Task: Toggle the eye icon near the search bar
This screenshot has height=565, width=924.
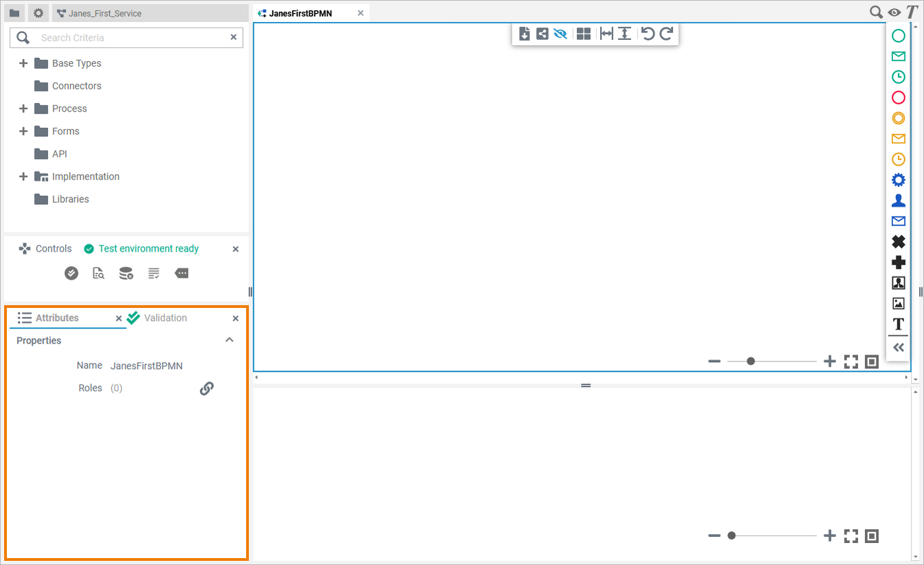Action: 894,12
